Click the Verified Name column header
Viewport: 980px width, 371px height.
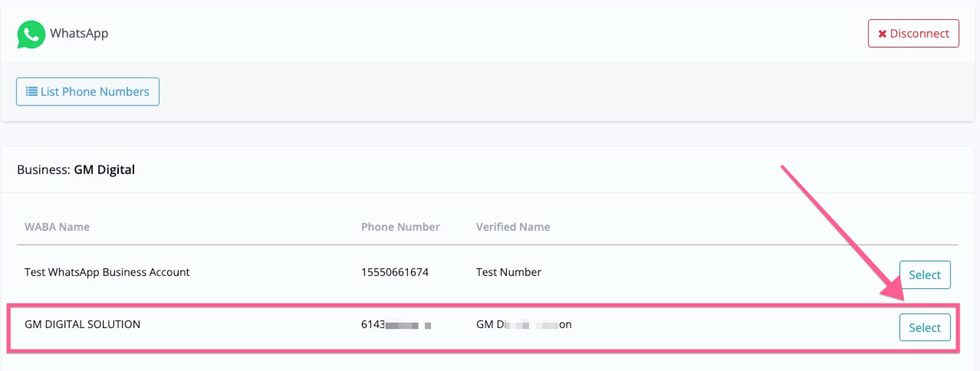pyautogui.click(x=513, y=227)
